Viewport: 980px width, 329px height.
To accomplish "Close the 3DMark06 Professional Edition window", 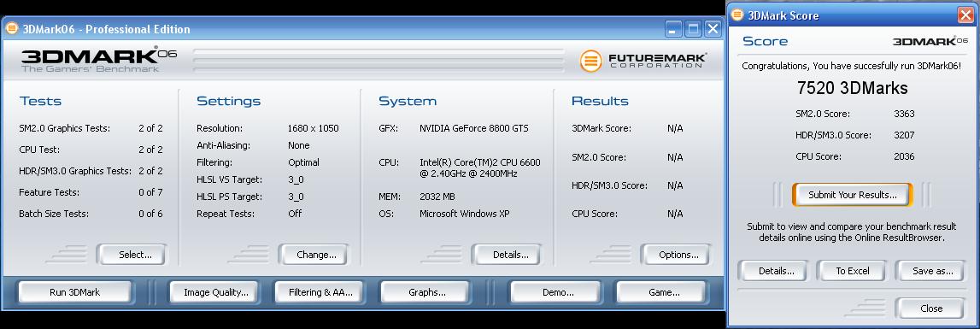I will coord(713,29).
